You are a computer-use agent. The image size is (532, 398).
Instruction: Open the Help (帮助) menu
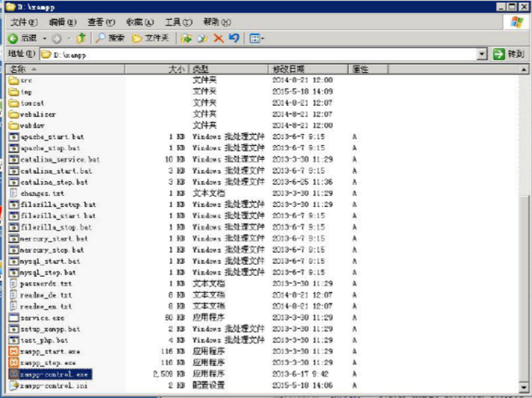[217, 22]
